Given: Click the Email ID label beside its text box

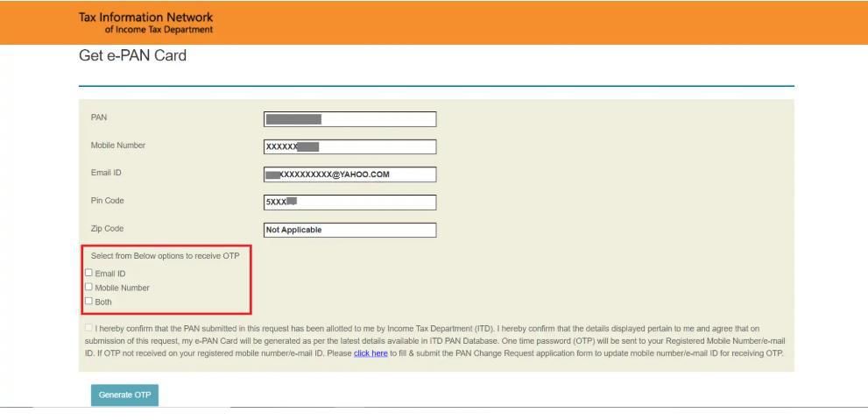Looking at the screenshot, I should pyautogui.click(x=106, y=173).
